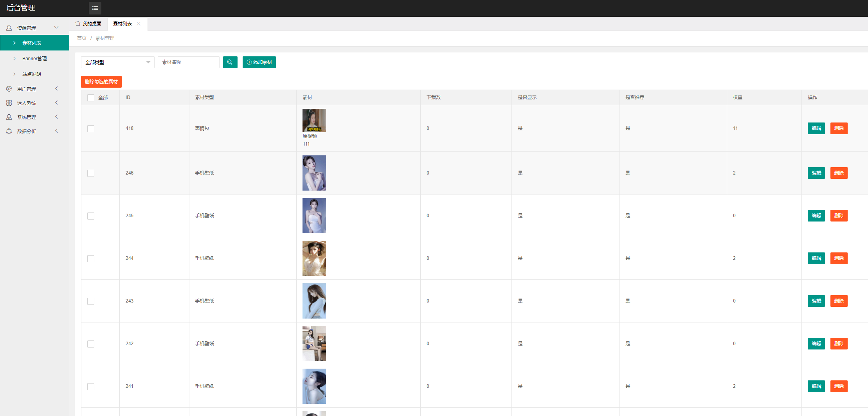Image resolution: width=868 pixels, height=416 pixels.
Task: Click 编辑 for row 242
Action: point(816,344)
